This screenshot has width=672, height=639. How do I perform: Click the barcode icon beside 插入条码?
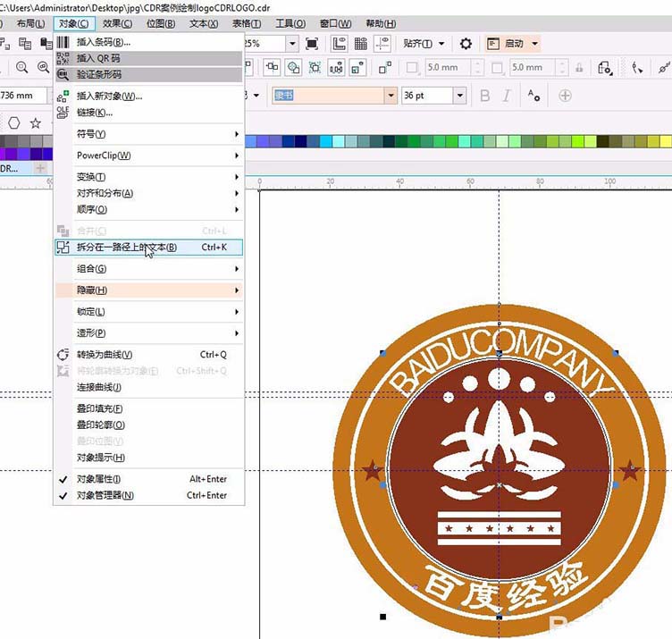(x=63, y=42)
